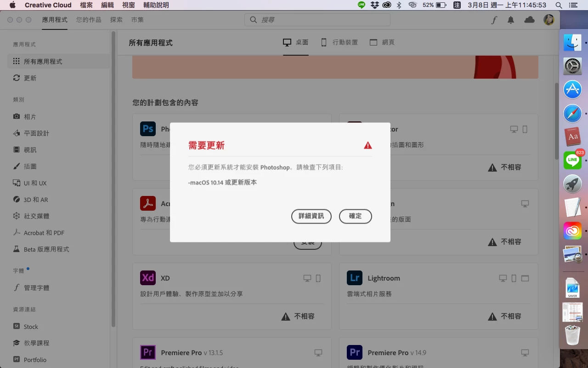Open the 輔助說明 menu
588x368 pixels.
[x=156, y=5]
